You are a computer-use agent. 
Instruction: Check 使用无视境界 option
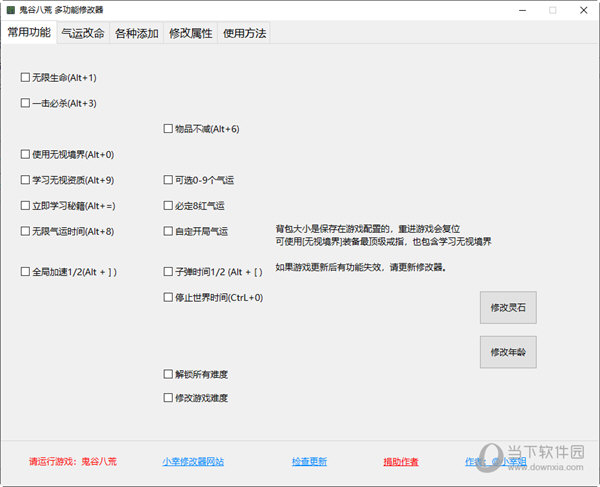[25, 154]
